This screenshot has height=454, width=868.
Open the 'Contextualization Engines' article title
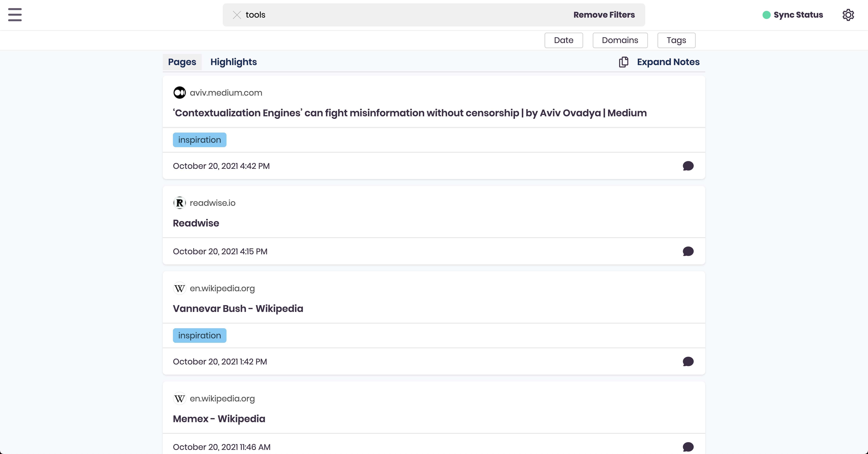tap(410, 113)
